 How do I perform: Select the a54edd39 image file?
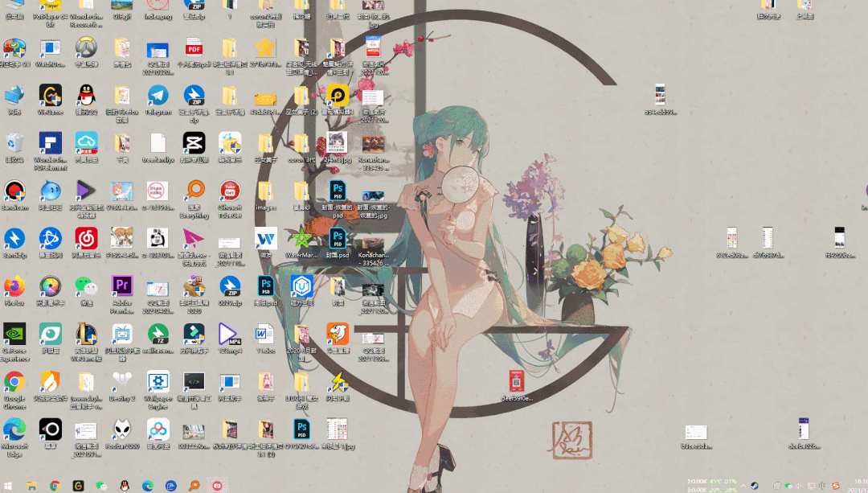tap(660, 100)
